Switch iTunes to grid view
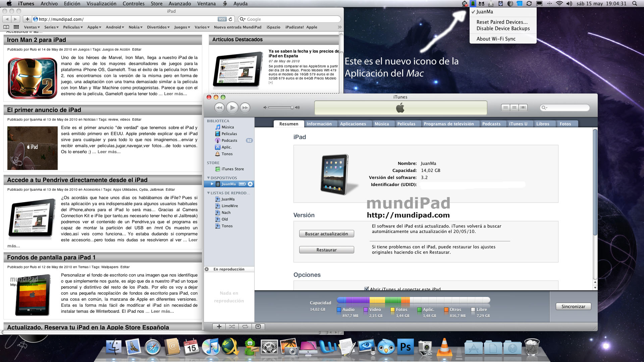The width and height of the screenshot is (644, 362). tap(514, 108)
